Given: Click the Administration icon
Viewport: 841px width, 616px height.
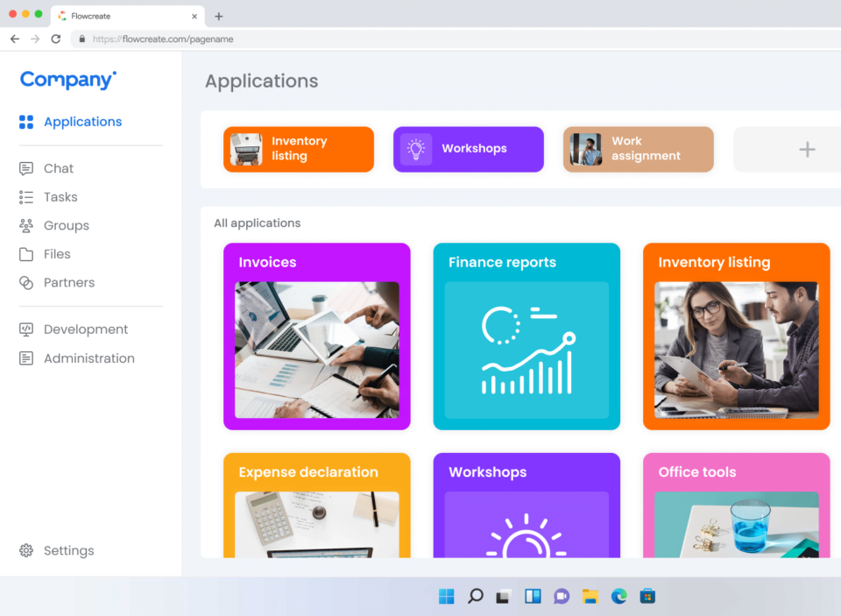Looking at the screenshot, I should click(26, 358).
